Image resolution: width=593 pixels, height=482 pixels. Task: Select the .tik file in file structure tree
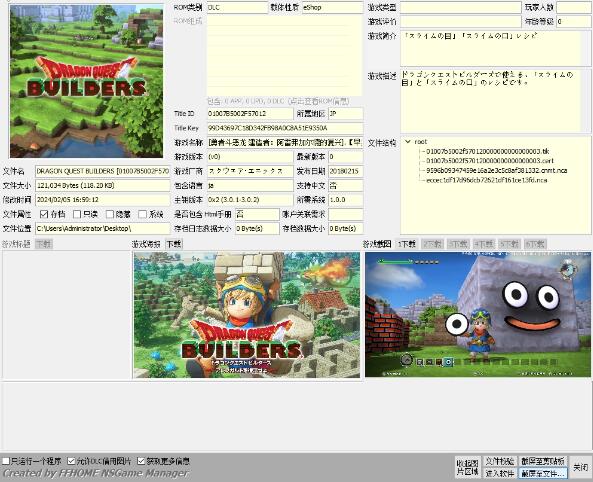487,151
